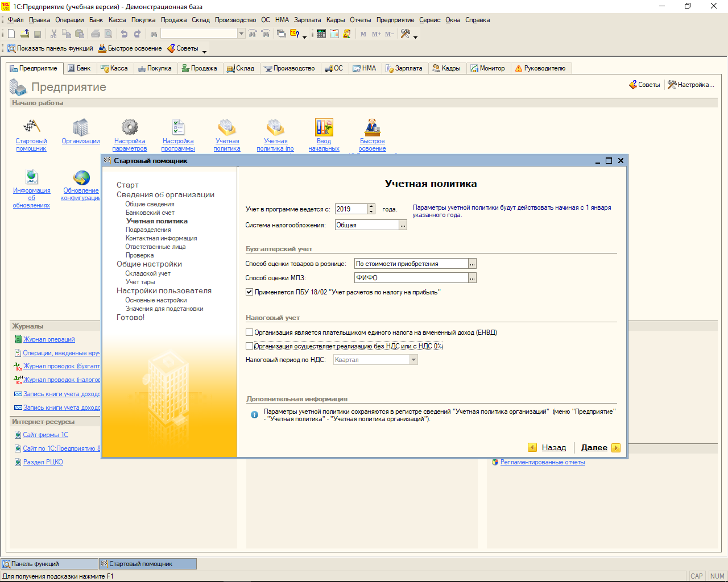Select Банковский счет step in wizard
Screen dimensions: 728x582
[150, 213]
